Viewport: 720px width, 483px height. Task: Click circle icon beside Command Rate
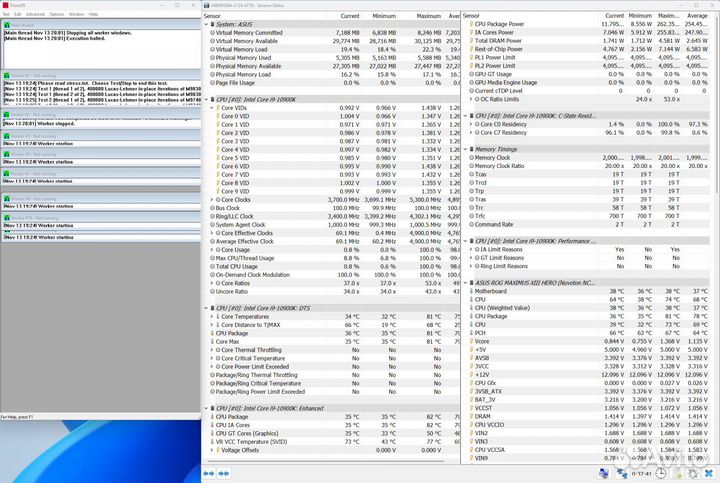pyautogui.click(x=471, y=225)
